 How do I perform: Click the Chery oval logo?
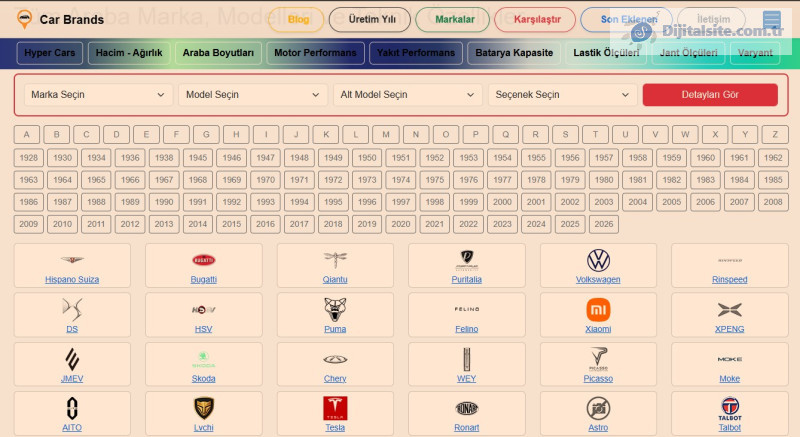[335, 359]
